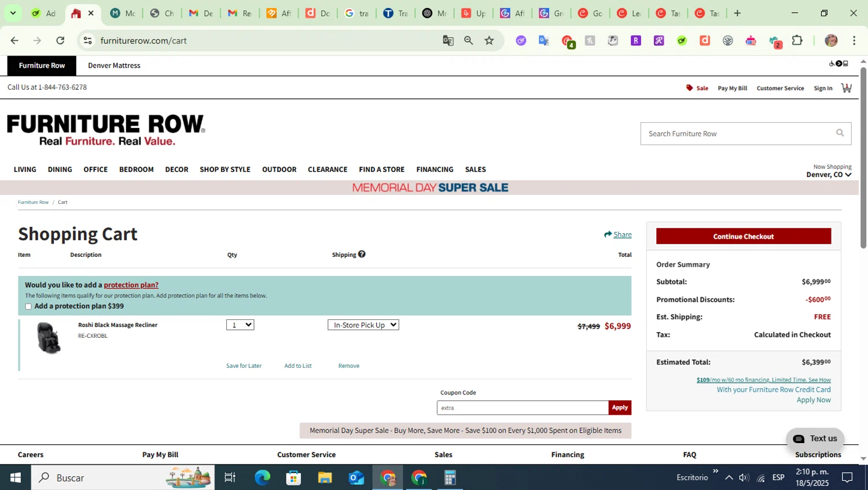This screenshot has width=868, height=490.
Task: Open the quantity dropdown for the recliner
Action: coord(240,325)
